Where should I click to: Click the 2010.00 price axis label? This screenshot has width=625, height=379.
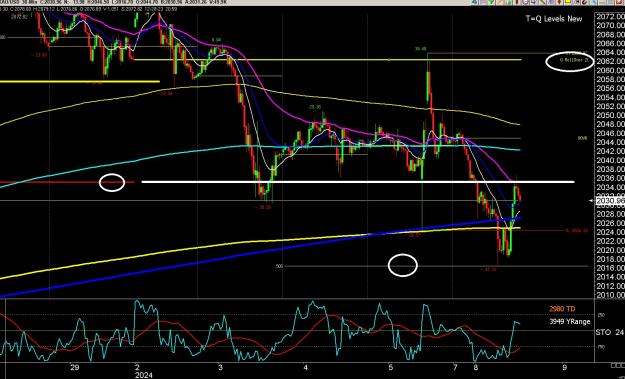click(x=610, y=295)
